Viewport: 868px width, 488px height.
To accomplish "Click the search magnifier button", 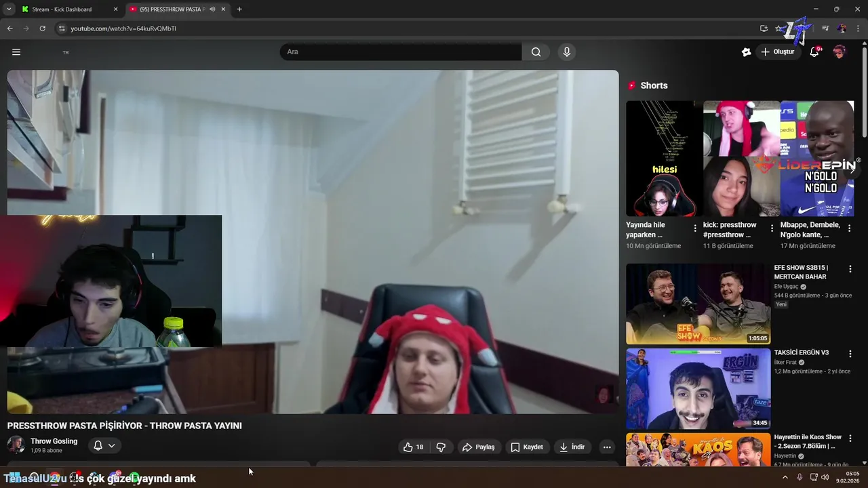I will coord(536,52).
